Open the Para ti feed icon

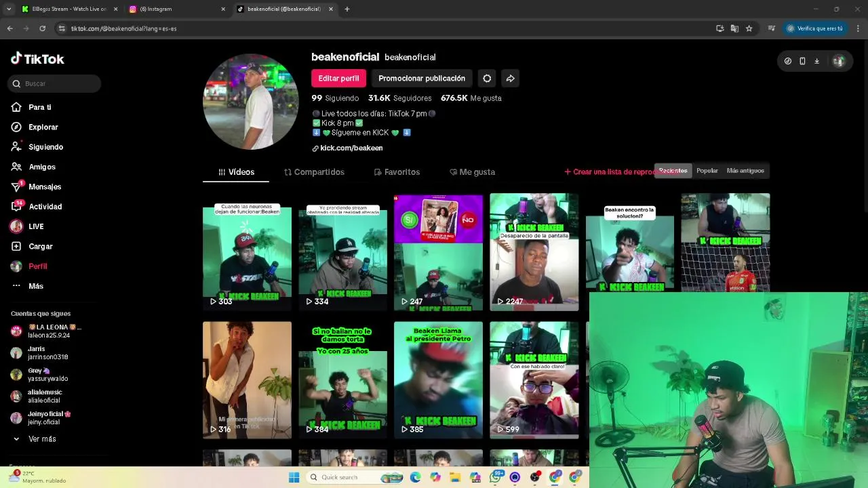click(16, 107)
